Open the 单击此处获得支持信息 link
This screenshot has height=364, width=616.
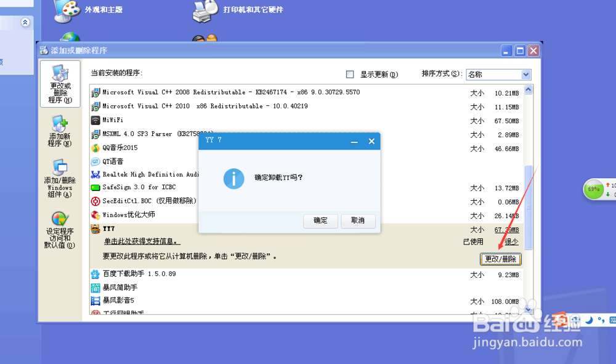(x=142, y=241)
